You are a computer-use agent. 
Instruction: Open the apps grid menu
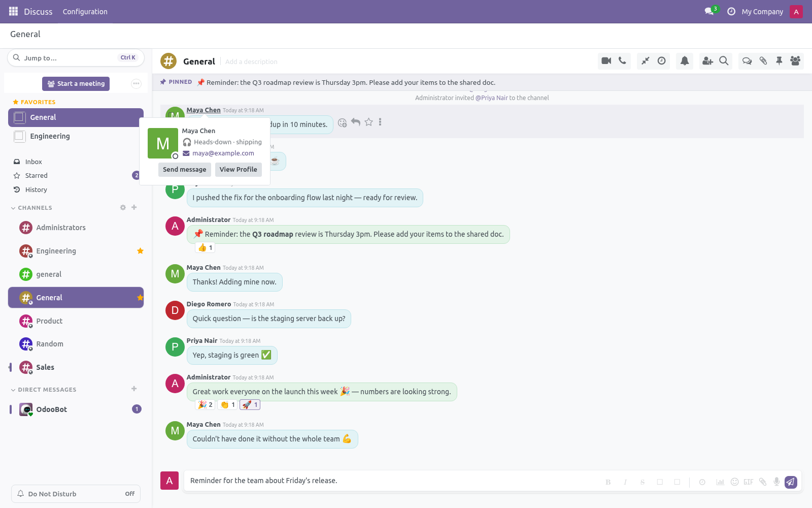click(x=14, y=11)
